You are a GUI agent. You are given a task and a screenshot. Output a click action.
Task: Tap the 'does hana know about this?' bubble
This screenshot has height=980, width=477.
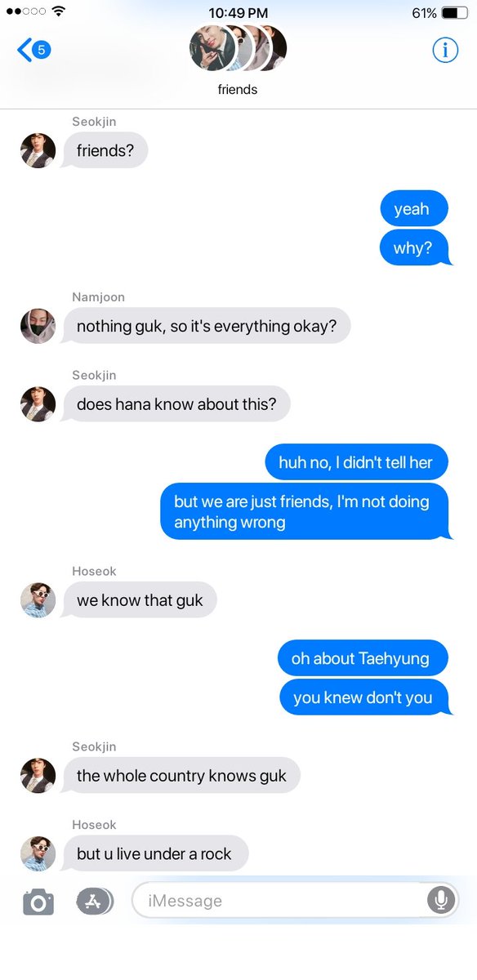[x=176, y=403]
